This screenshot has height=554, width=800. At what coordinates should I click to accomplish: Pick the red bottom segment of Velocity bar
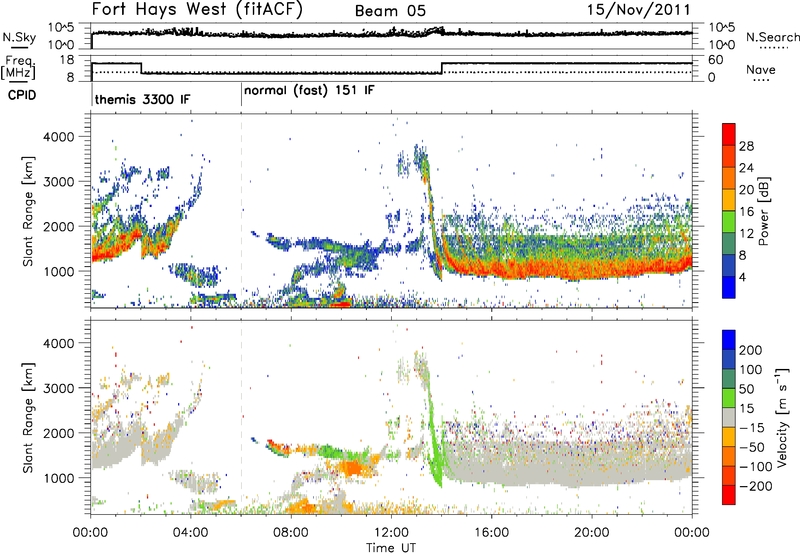[729, 494]
